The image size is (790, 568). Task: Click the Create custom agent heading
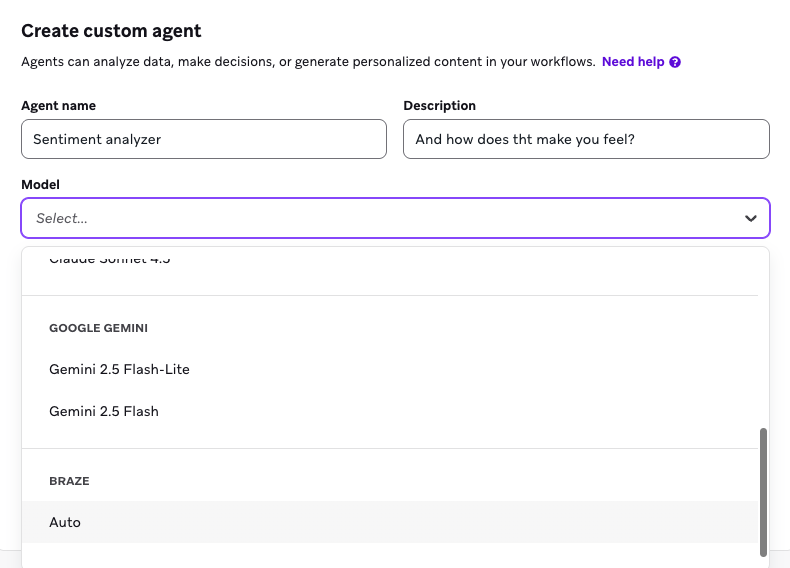click(x=111, y=32)
